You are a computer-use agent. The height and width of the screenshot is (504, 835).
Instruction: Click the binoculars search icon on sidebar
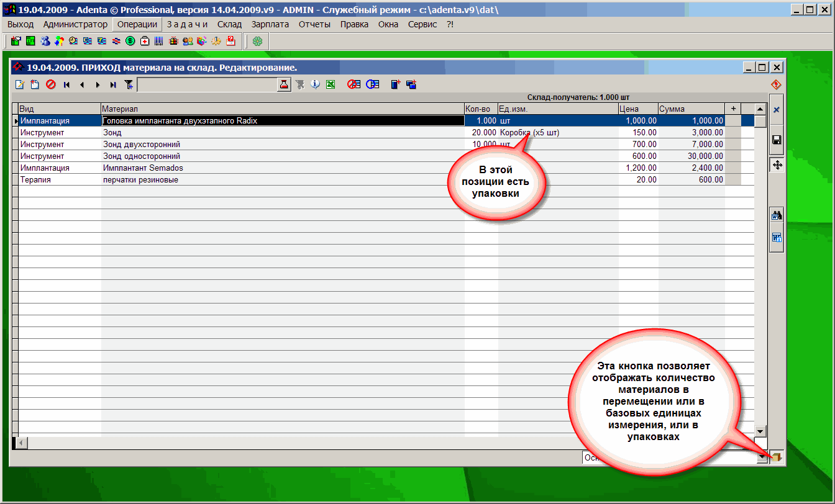coord(776,216)
